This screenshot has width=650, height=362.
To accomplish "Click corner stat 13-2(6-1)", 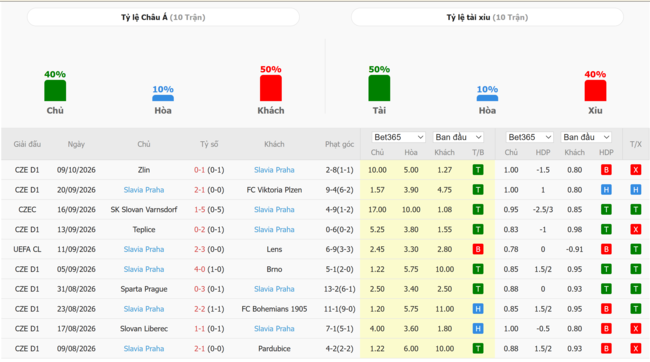I will click(x=340, y=289).
